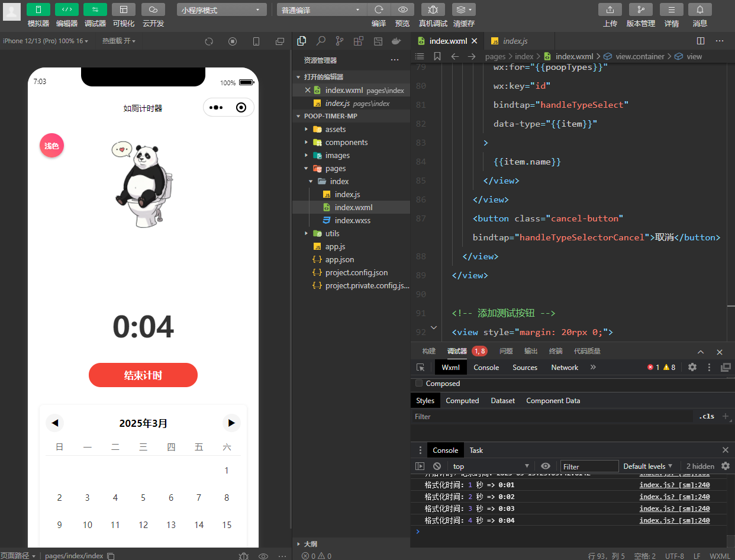Open the hot reload (热重载) dropdown
This screenshot has height=560, width=735.
(x=118, y=41)
